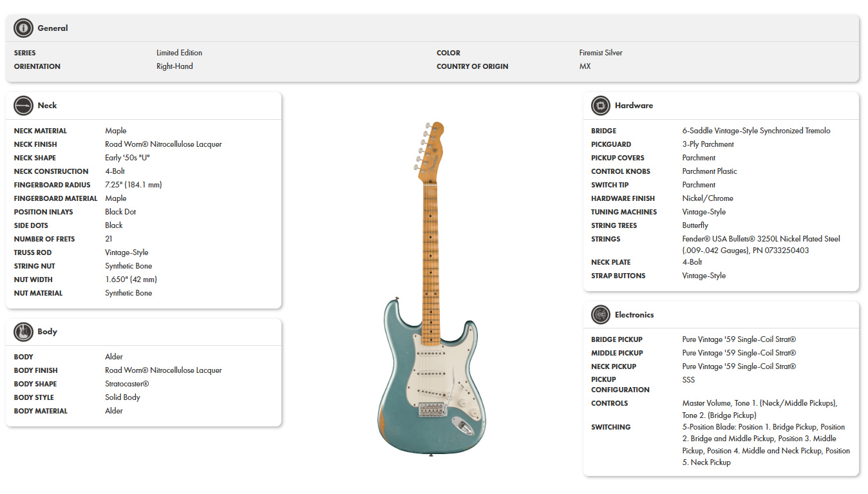Click the Stratocaster® body shape value
The height and width of the screenshot is (494, 868).
click(x=127, y=384)
